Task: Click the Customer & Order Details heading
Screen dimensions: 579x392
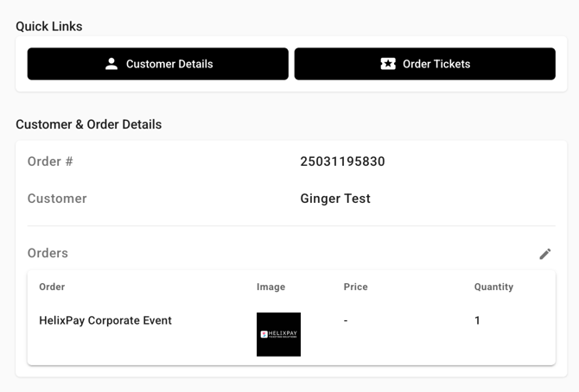Action: pos(89,124)
